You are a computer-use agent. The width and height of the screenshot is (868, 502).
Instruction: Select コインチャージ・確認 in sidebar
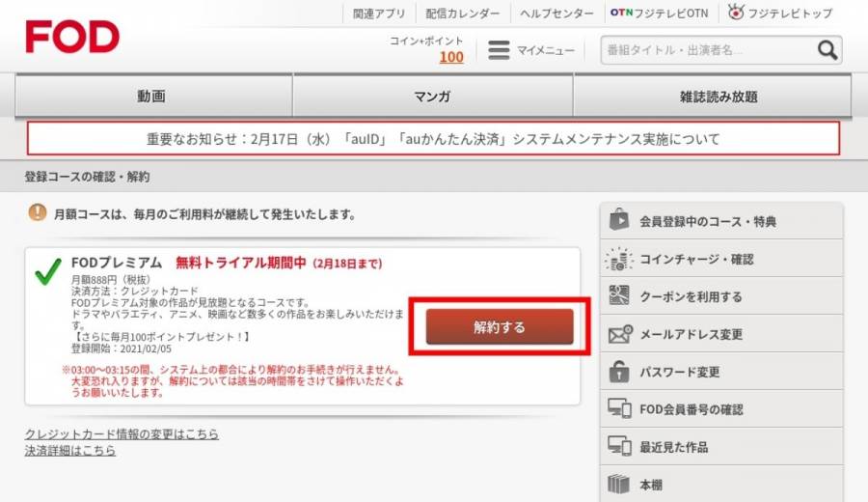(x=721, y=259)
